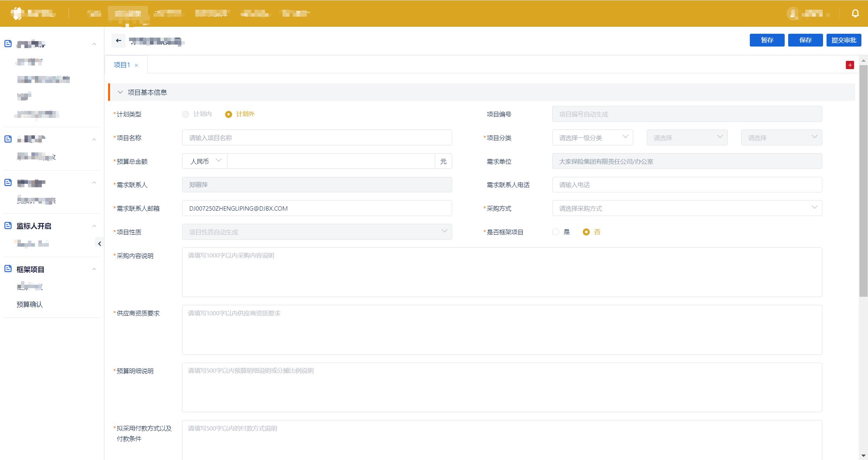Screen dimensions: 868x460
Task: Open the 请选择一级分类 dropdown
Action: 592,138
